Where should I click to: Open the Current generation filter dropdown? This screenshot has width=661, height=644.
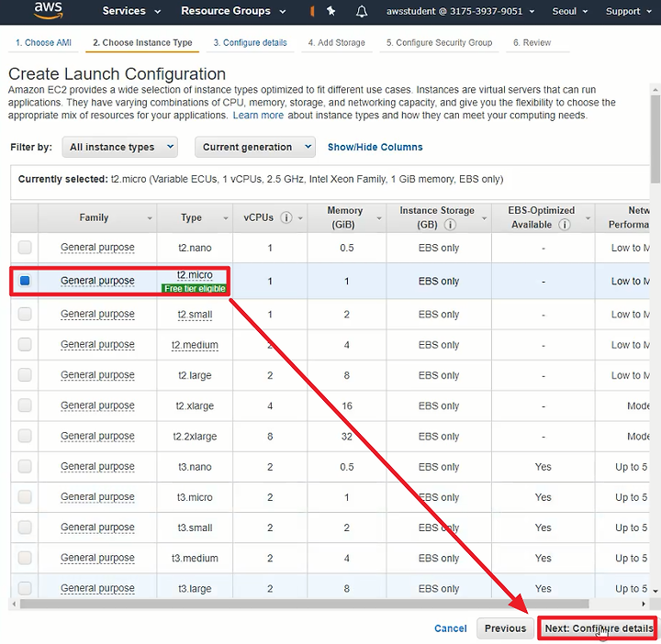(255, 147)
